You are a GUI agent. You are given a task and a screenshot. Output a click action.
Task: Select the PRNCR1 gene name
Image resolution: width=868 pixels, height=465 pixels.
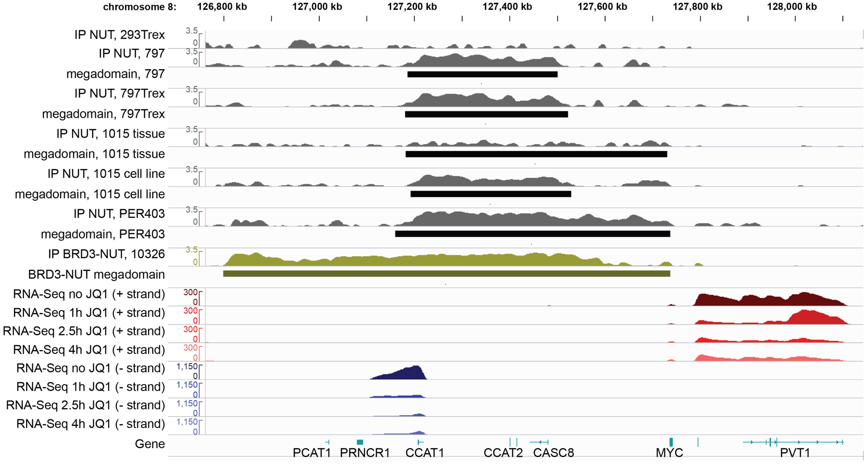click(x=365, y=453)
